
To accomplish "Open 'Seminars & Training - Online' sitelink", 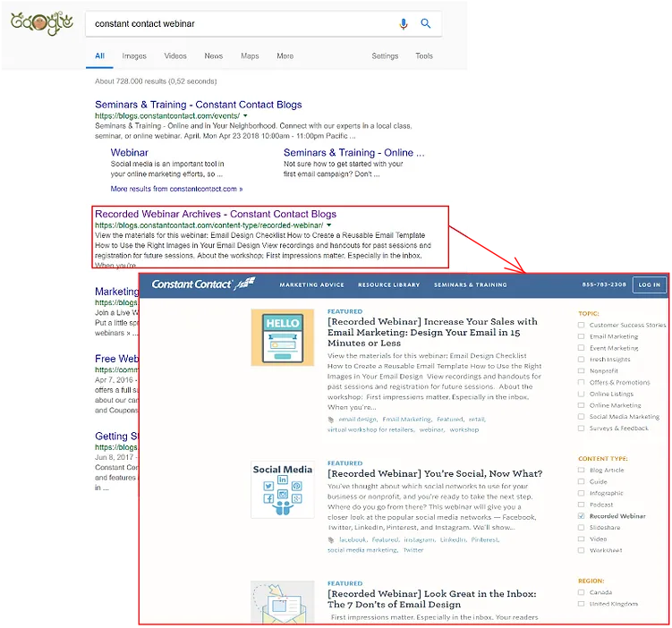I will (354, 152).
